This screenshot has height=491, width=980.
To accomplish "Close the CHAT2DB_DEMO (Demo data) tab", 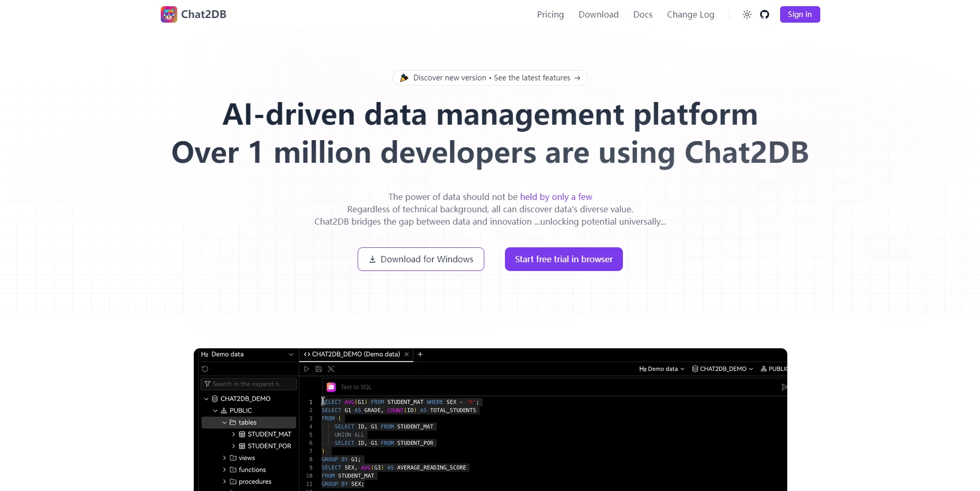I will pos(407,354).
